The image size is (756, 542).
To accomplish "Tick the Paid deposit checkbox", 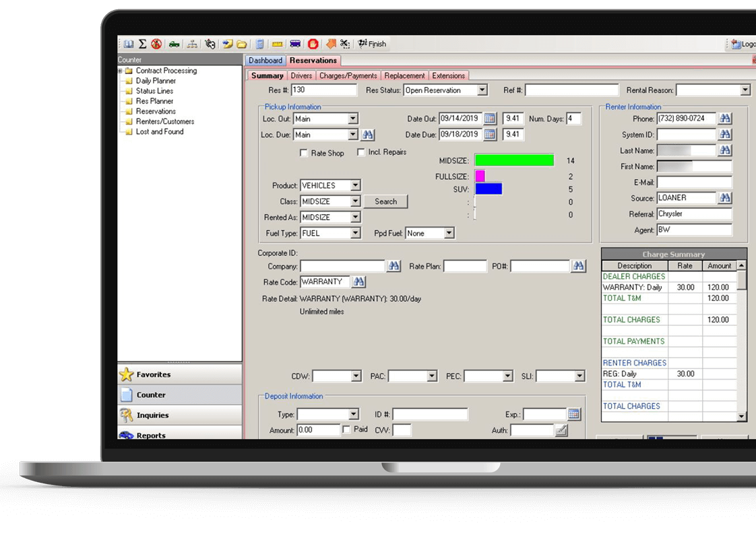I will 346,429.
